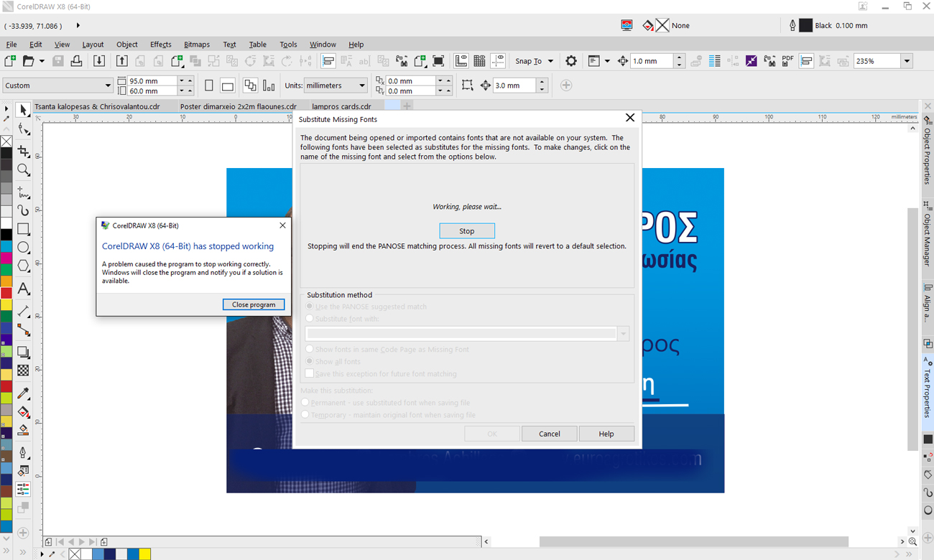934x560 pixels.
Task: Select the Ellipse tool
Action: pyautogui.click(x=23, y=248)
